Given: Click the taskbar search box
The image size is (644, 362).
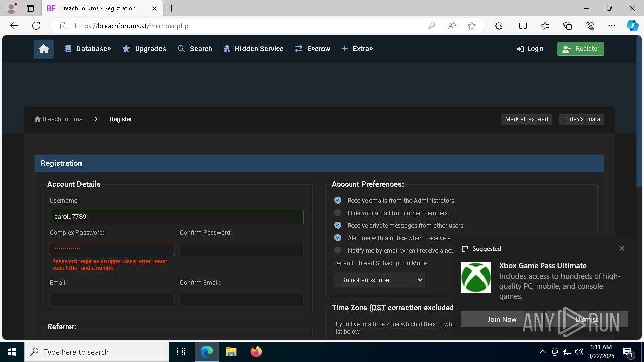Looking at the screenshot, I should (97, 352).
